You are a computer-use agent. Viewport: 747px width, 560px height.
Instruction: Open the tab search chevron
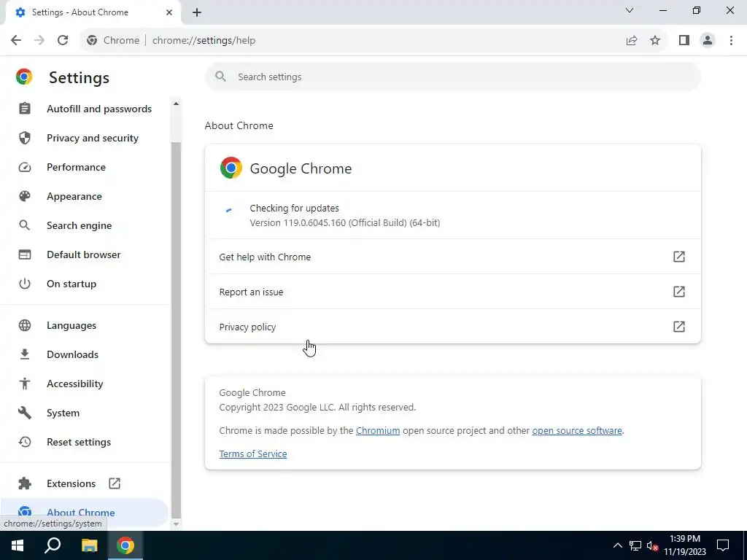coord(630,10)
